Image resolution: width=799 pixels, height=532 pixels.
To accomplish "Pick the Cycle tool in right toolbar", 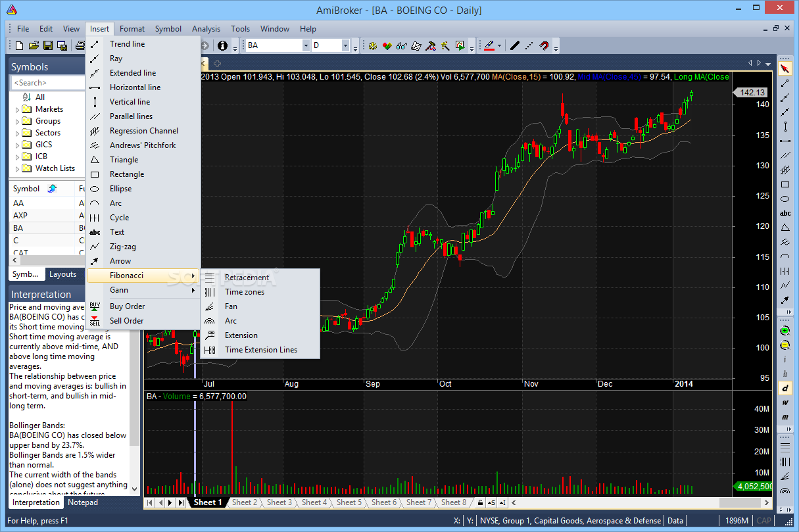I will pyautogui.click(x=785, y=271).
